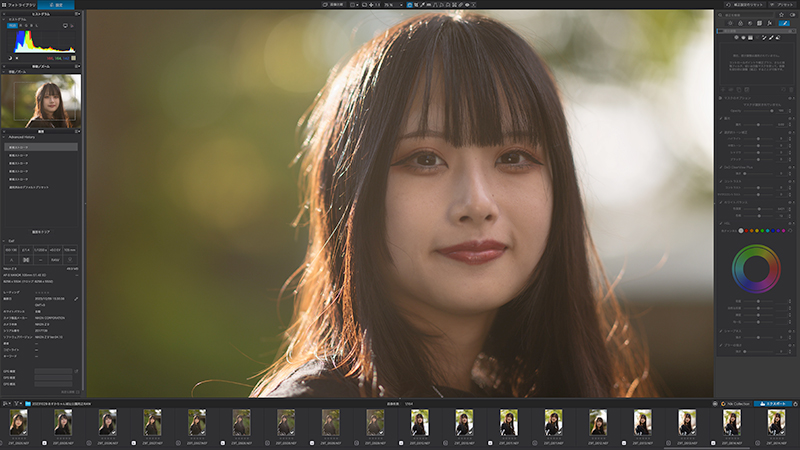Open the local adjustments brush tab
Viewport: 800px width, 450px height.
[x=784, y=23]
